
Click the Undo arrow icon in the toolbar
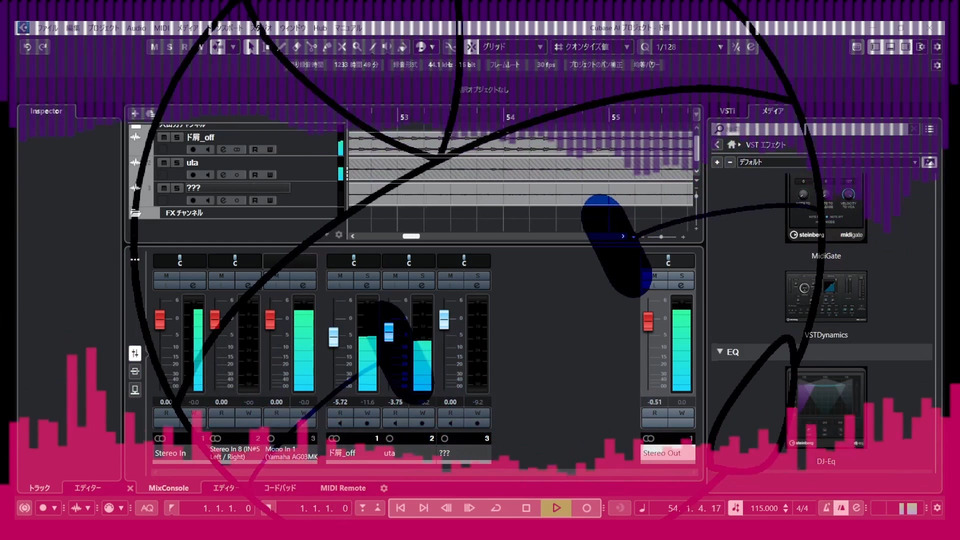coord(28,47)
